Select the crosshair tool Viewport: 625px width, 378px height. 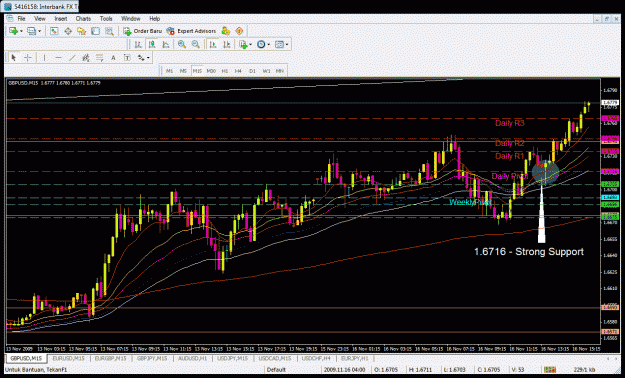tap(28, 58)
